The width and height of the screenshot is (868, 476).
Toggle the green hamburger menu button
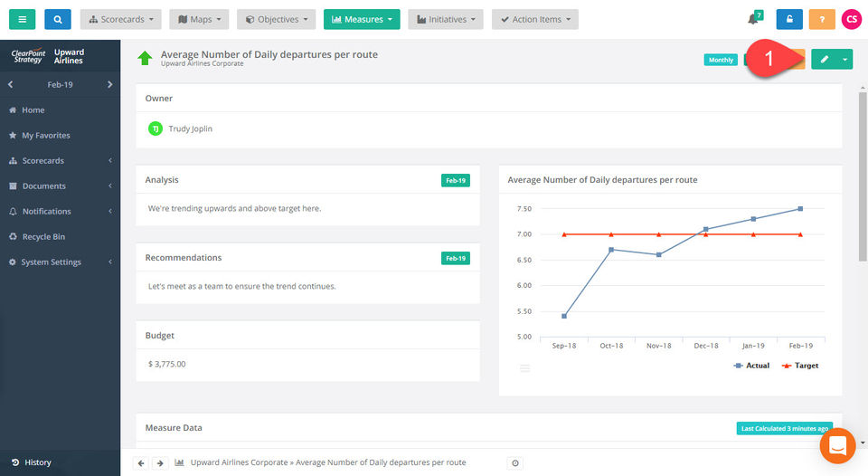pyautogui.click(x=22, y=19)
